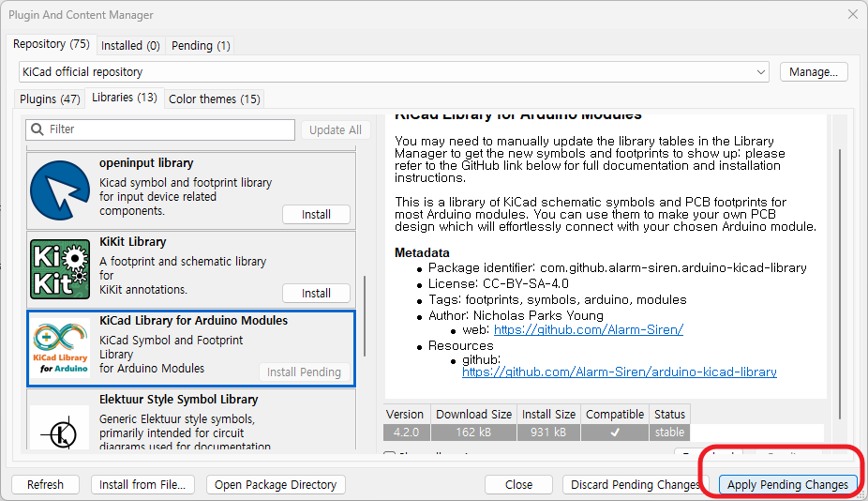
Task: Click the Download Size column header
Action: (474, 414)
